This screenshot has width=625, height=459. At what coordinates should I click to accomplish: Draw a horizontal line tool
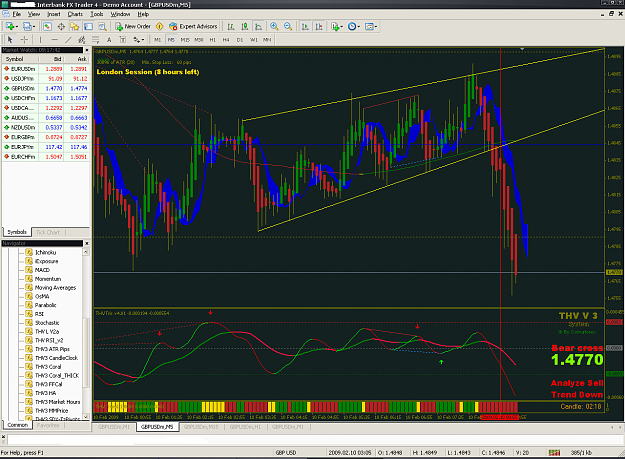(x=55, y=39)
